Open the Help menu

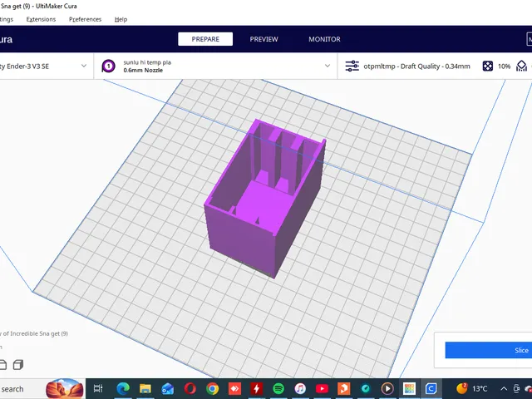121,19
